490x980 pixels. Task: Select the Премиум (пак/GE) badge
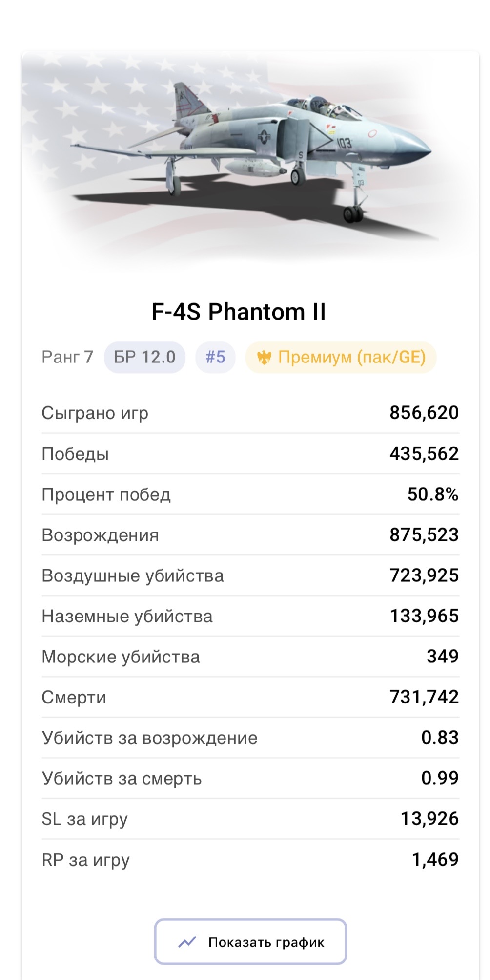tap(341, 358)
